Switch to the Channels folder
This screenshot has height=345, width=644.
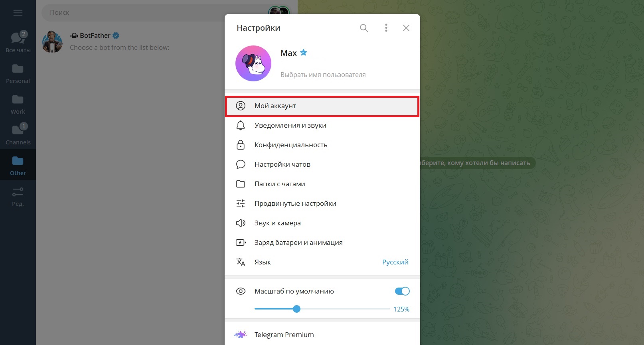(x=18, y=135)
